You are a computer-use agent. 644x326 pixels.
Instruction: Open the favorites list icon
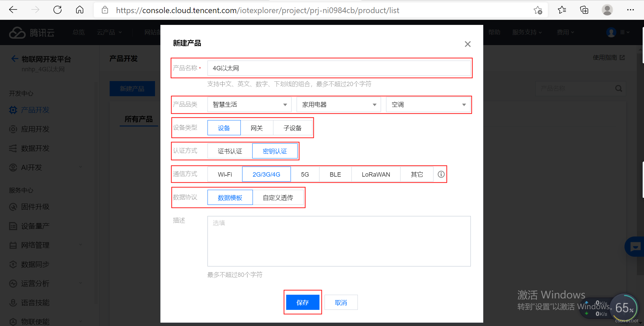(x=562, y=10)
